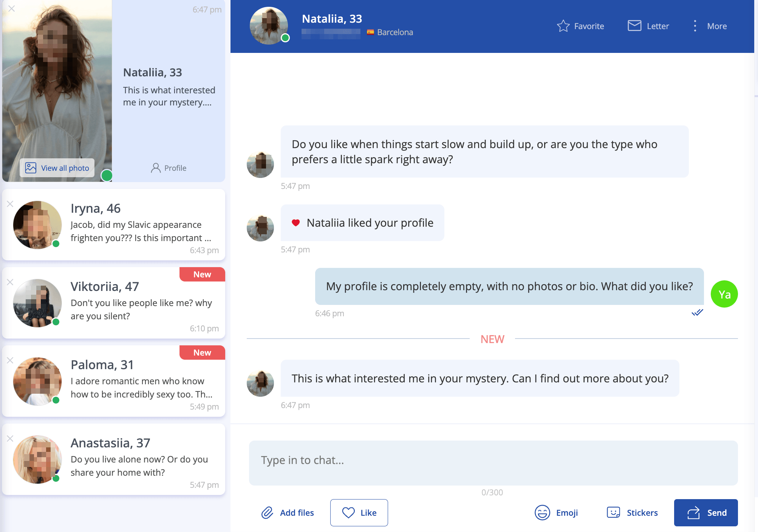Open the Stickers panel
758x532 pixels.
[632, 513]
